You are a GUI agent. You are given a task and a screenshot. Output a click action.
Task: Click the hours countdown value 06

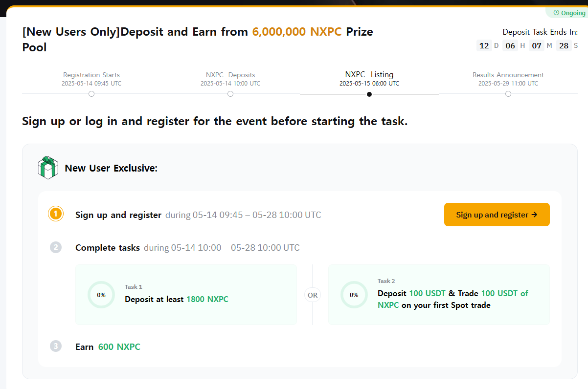point(510,45)
